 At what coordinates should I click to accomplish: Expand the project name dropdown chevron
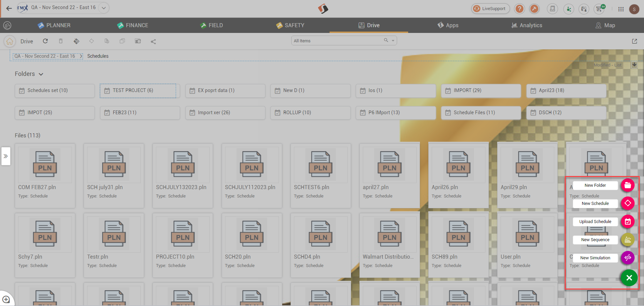click(104, 8)
